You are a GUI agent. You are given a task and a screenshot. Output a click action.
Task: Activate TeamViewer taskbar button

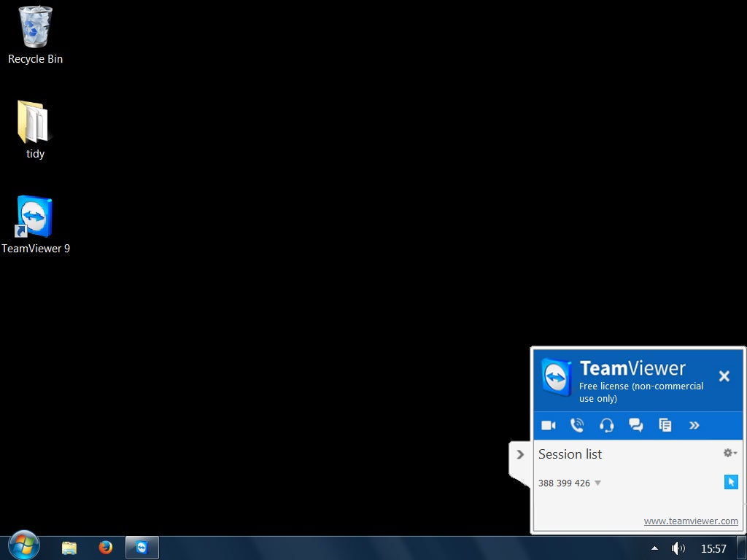(142, 548)
